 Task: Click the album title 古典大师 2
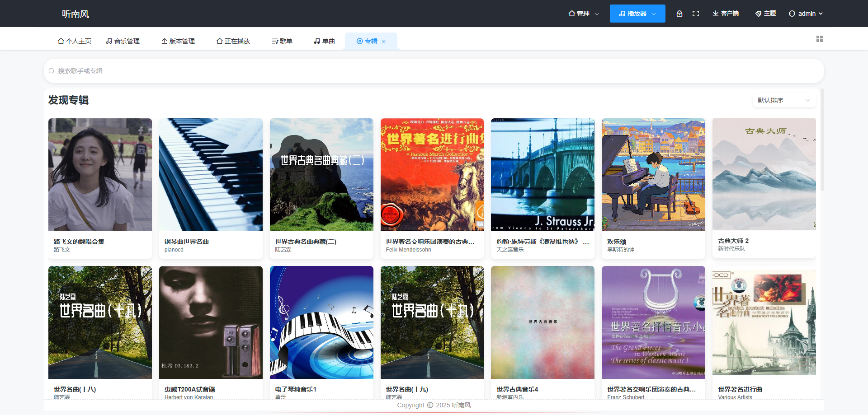(733, 241)
